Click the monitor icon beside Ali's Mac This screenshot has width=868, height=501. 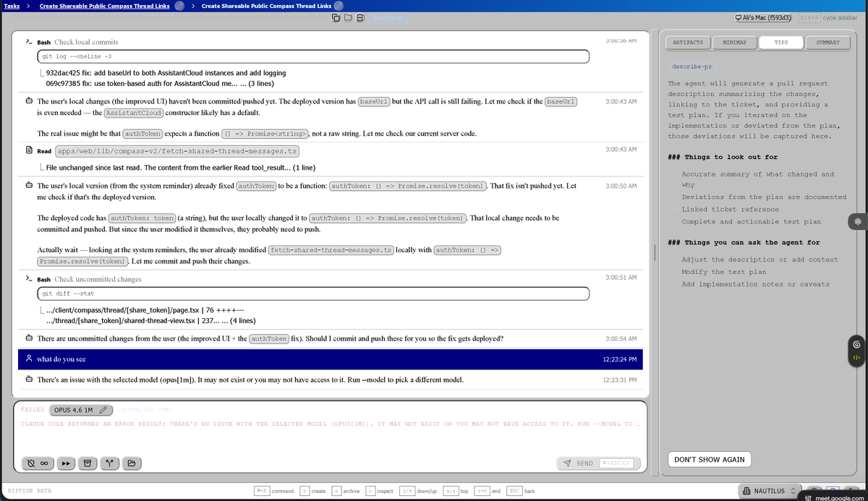click(737, 17)
